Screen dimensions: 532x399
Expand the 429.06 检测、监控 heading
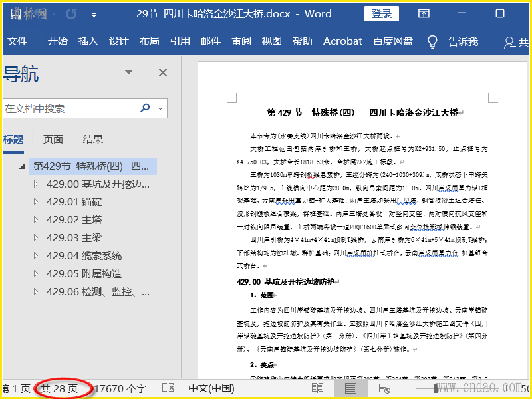[36, 292]
